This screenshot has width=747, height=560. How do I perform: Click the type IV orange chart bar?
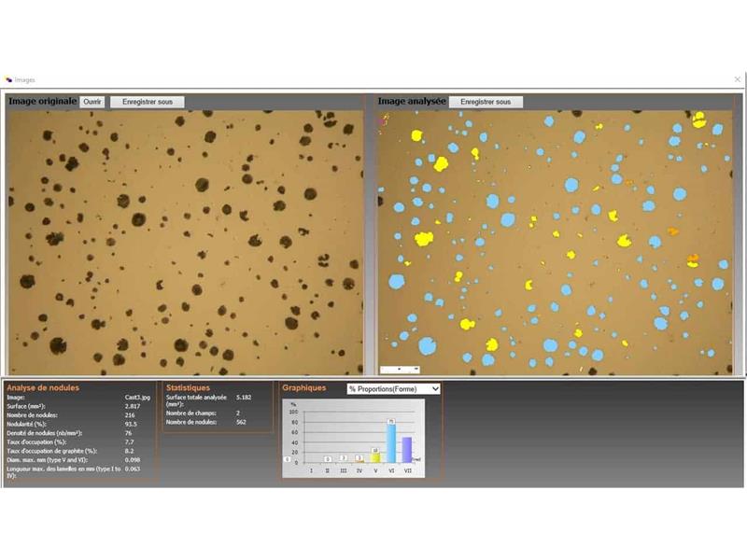click(x=359, y=460)
